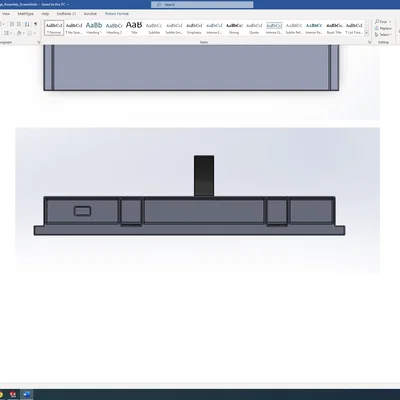The height and width of the screenshot is (400, 400).
Task: Open the Styles pane dialog launcher
Action: (369, 42)
